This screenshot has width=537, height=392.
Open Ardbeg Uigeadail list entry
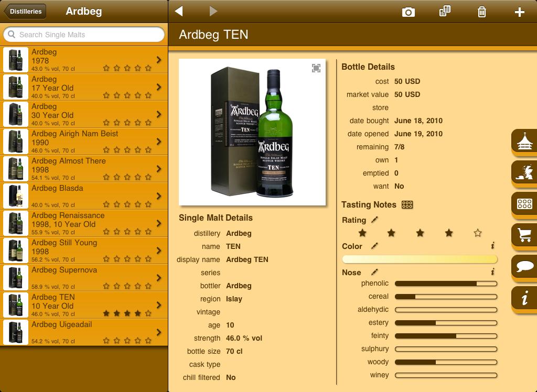click(84, 332)
